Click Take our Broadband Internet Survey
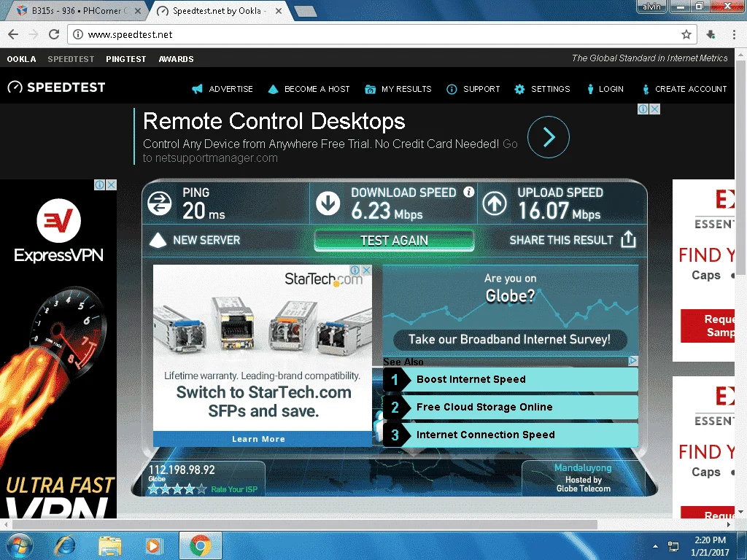The height and width of the screenshot is (560, 747). tap(510, 340)
